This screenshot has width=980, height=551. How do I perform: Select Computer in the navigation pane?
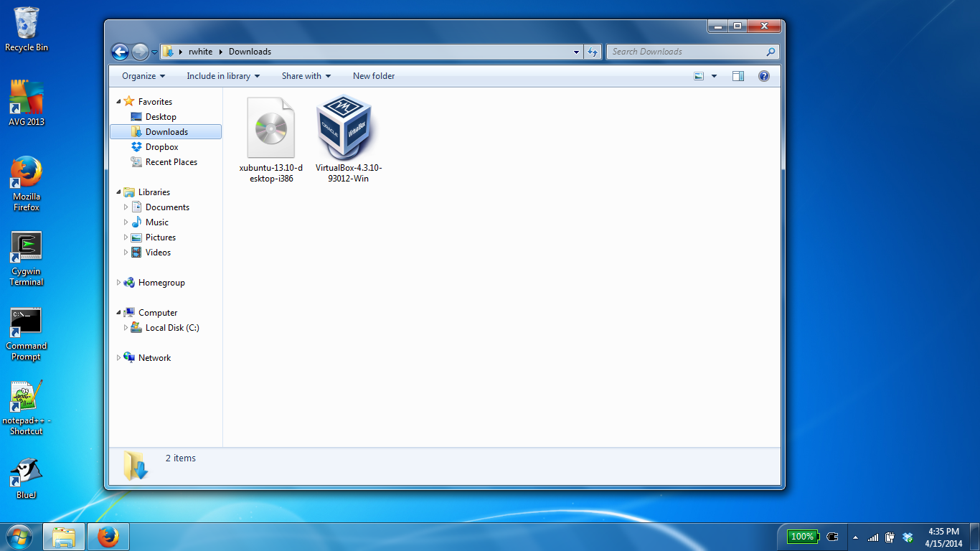click(158, 313)
